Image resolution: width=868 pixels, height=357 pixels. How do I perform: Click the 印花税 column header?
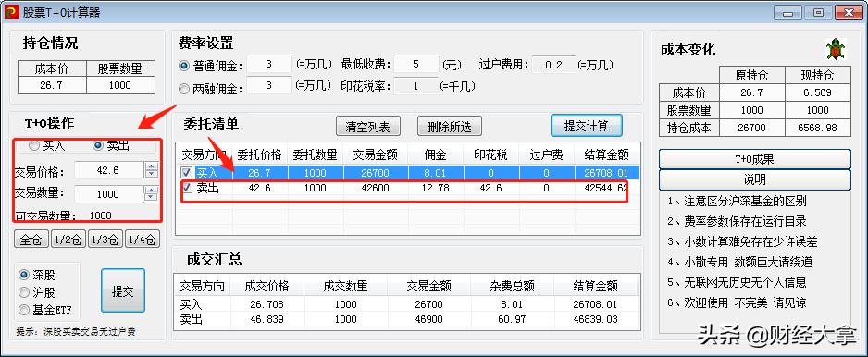click(491, 154)
